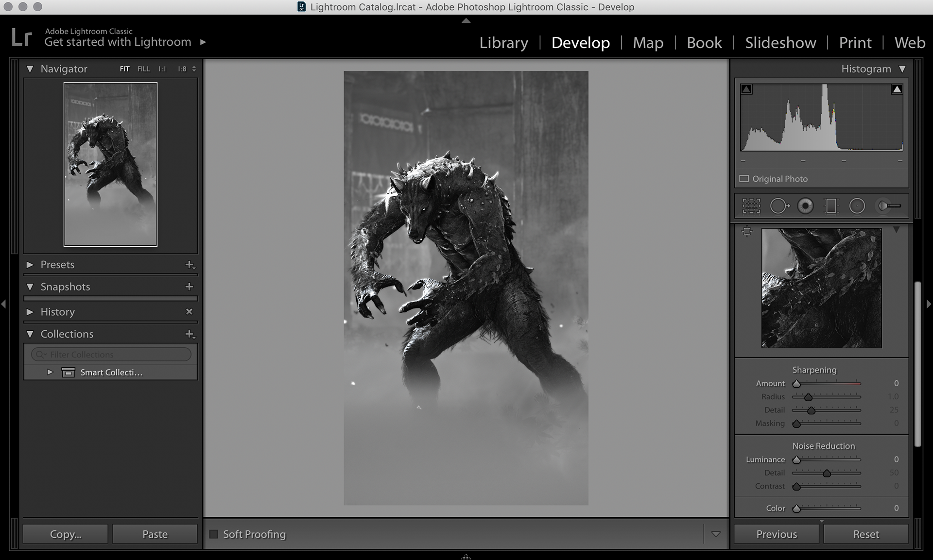Check the Original Photo checkbox
Viewport: 933px width, 560px height.
[744, 179]
